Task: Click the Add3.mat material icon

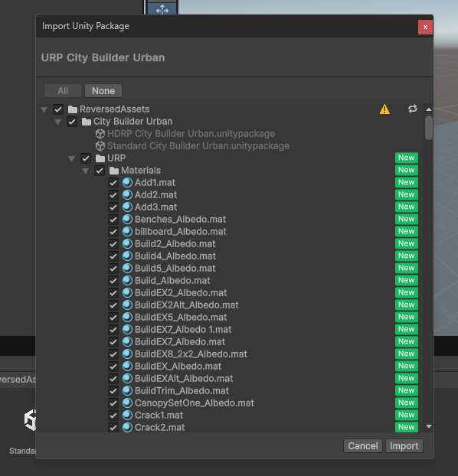Action: tap(127, 207)
